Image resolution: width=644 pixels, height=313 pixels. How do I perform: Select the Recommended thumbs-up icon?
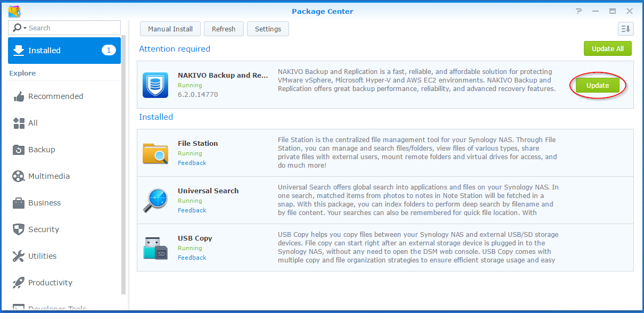pyautogui.click(x=19, y=96)
